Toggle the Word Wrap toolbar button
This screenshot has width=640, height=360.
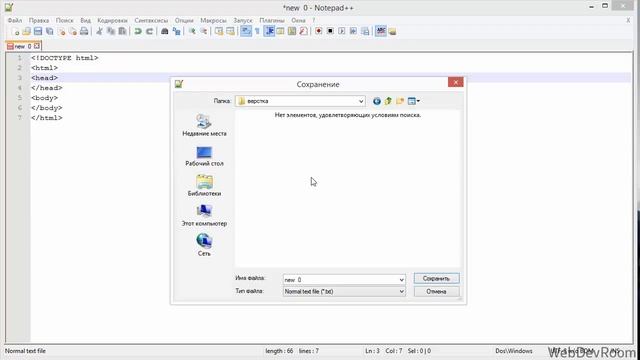pyautogui.click(x=246, y=31)
